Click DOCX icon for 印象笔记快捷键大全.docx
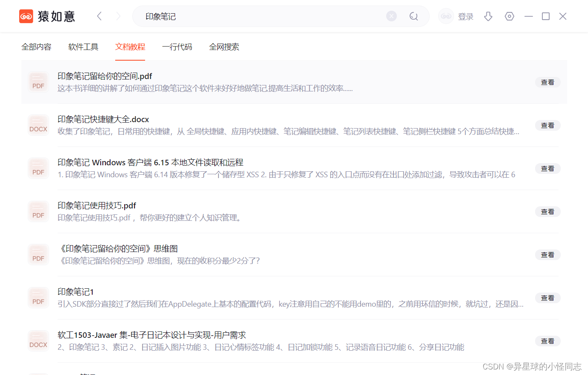This screenshot has width=588, height=375. (38, 125)
